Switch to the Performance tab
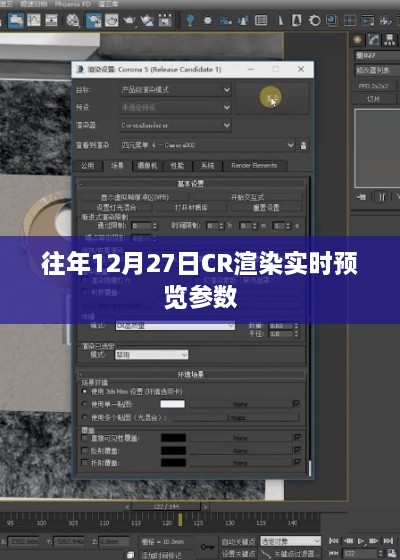Screen dimensions: 400x560 177,165
